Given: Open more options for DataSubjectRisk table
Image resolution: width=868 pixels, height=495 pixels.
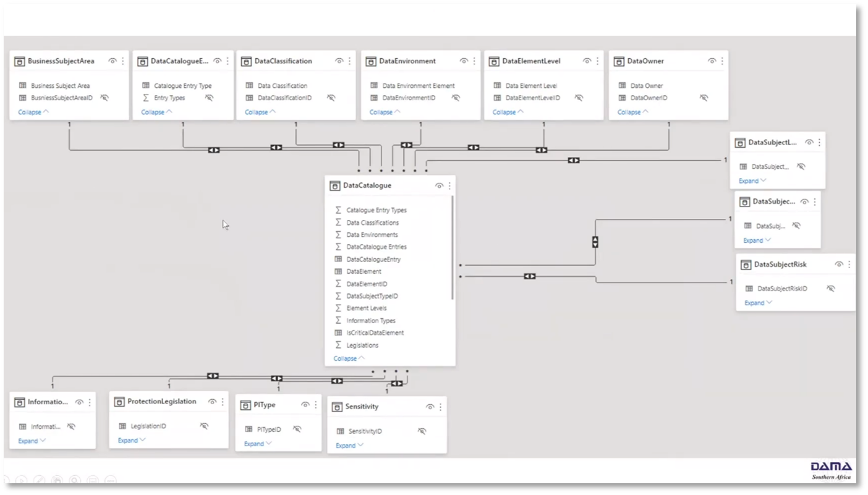Looking at the screenshot, I should pos(849,264).
